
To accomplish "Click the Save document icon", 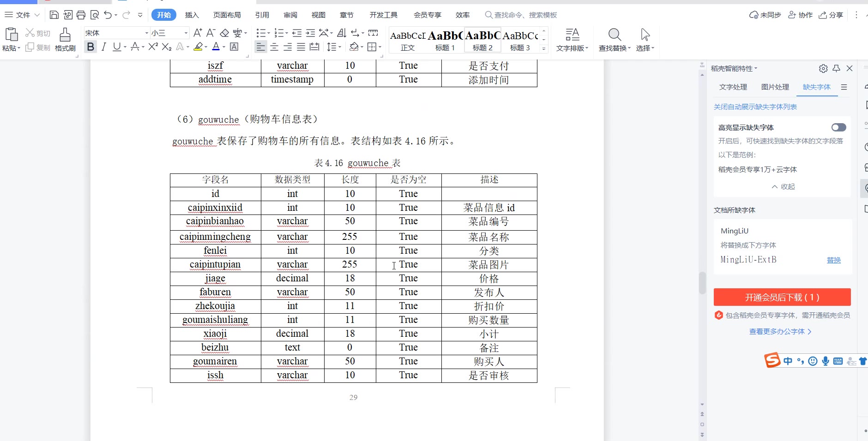I will coord(54,15).
